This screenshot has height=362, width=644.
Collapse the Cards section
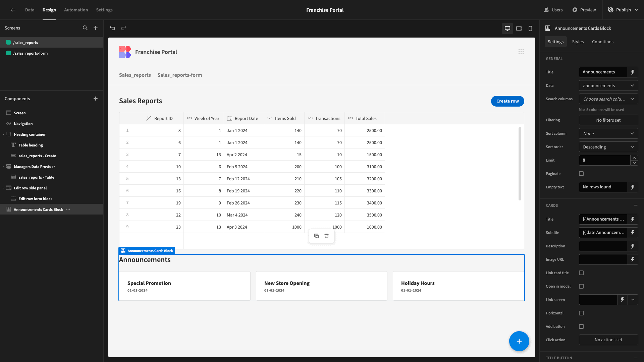pos(636,205)
